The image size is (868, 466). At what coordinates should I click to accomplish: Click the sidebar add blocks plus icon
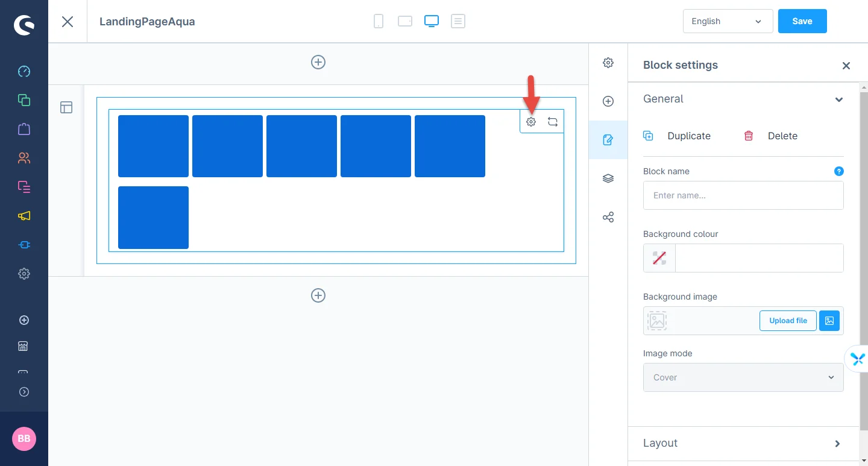coord(608,101)
